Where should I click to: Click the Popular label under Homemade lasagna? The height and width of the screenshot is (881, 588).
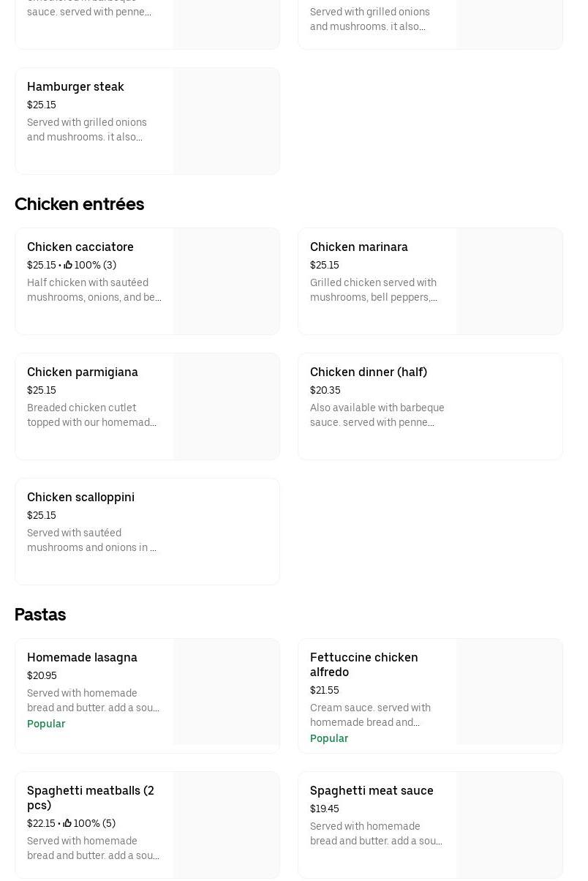coord(46,724)
